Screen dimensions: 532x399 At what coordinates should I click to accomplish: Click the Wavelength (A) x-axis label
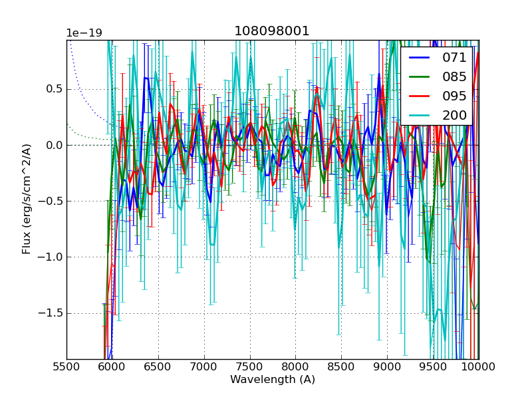[x=273, y=380]
